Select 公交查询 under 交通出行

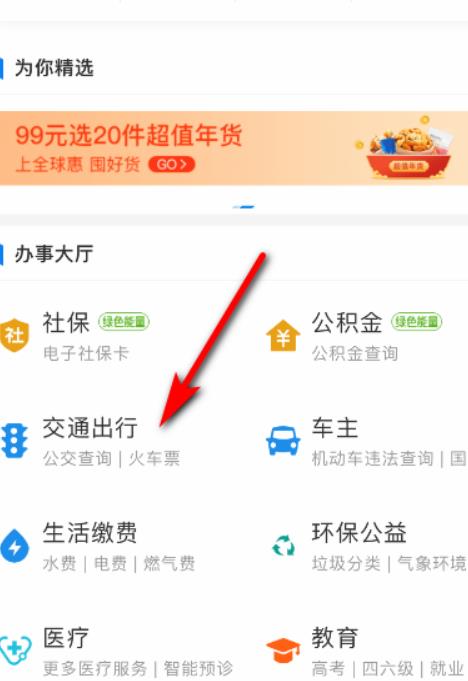[x=77, y=459]
